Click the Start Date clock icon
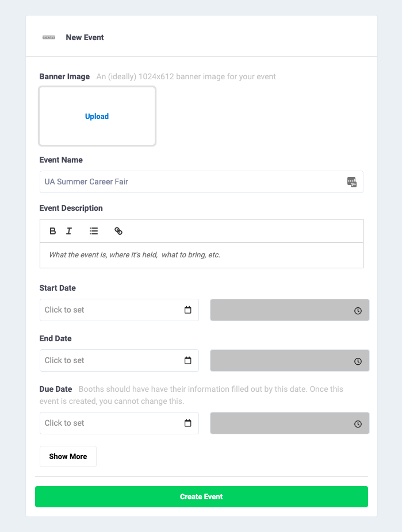Screen dimensions: 402x532 [358, 311]
